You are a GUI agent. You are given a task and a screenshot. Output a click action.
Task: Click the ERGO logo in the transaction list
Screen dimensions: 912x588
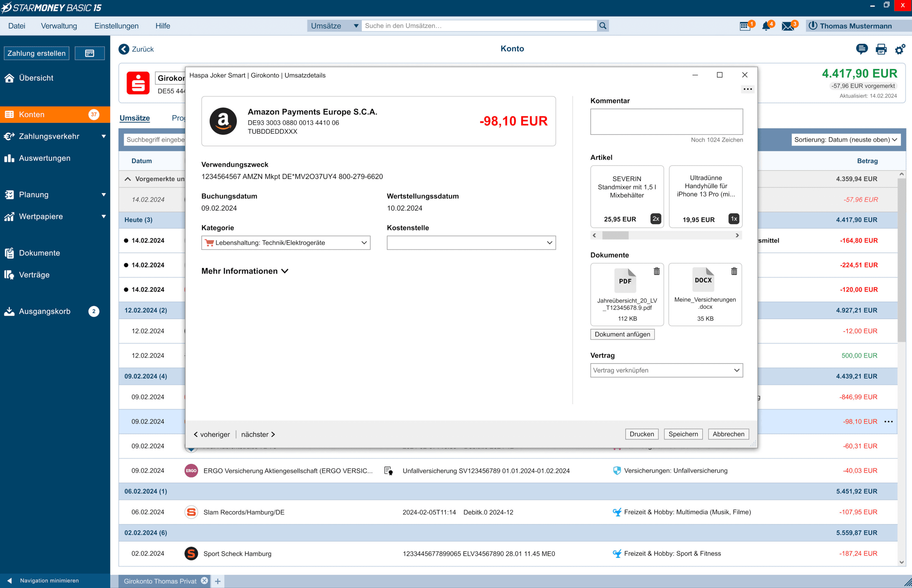pyautogui.click(x=191, y=471)
